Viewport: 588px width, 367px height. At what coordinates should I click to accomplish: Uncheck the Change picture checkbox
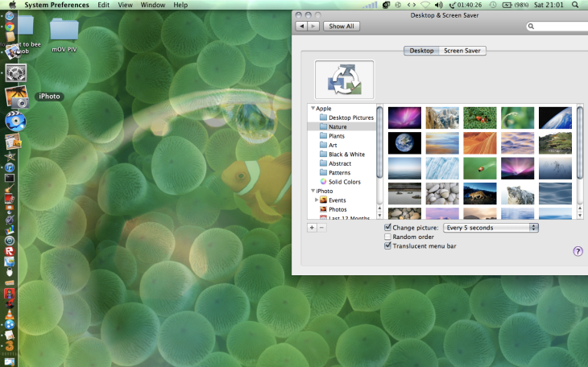point(388,228)
